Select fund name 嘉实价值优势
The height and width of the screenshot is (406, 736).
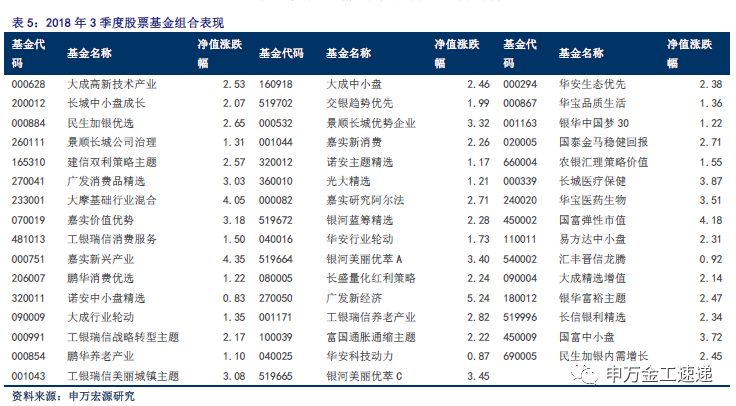(x=100, y=220)
